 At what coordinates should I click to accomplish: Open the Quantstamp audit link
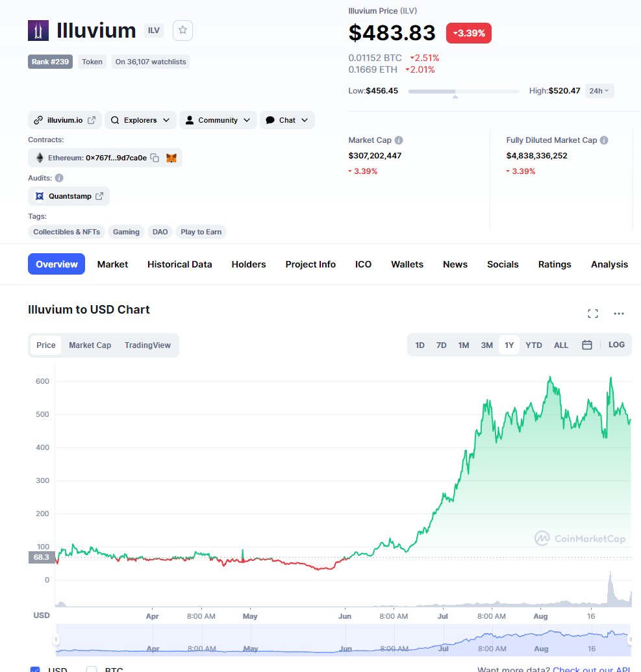click(69, 196)
